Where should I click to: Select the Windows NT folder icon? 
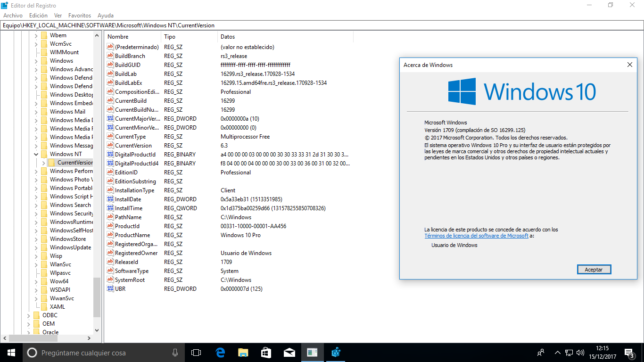(44, 154)
